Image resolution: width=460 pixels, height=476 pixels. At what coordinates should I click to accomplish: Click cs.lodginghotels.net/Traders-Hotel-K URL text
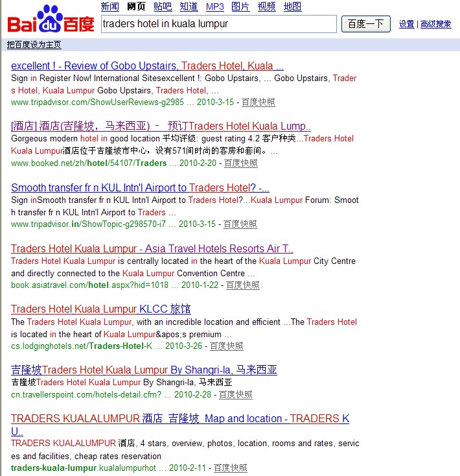tap(82, 346)
